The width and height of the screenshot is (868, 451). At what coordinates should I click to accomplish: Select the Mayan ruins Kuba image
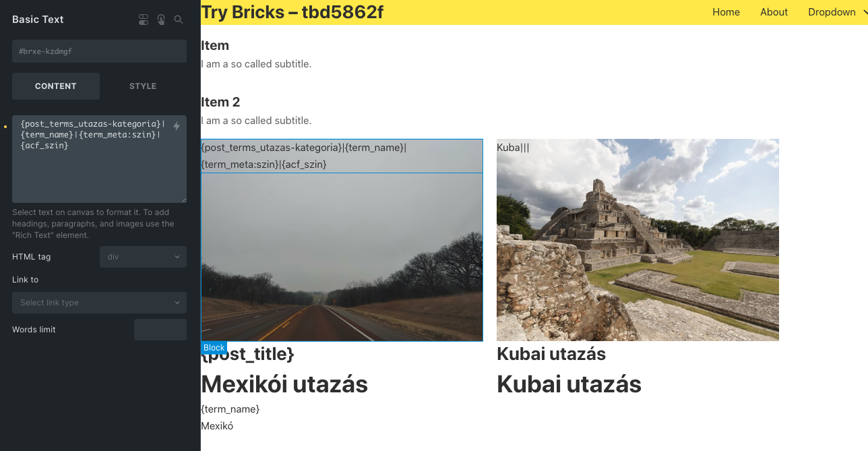(x=638, y=240)
